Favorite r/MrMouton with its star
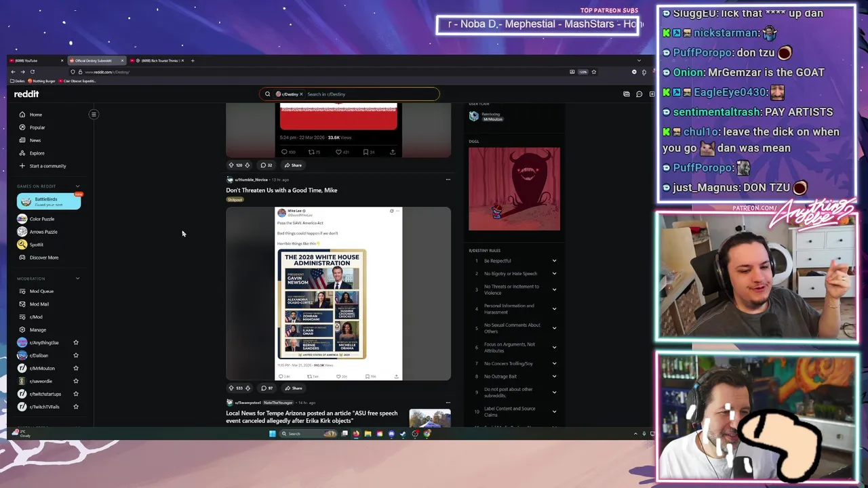Image resolution: width=868 pixels, height=488 pixels. [x=76, y=369]
